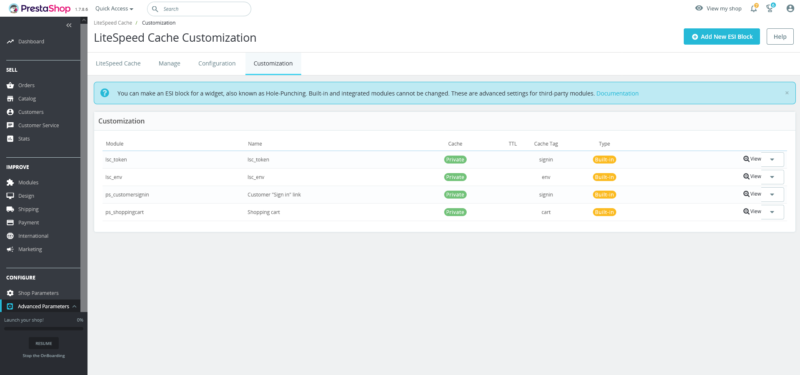Screen dimensions: 800x375
Task: Click the Private badge for lsc_token
Action: pos(455,160)
